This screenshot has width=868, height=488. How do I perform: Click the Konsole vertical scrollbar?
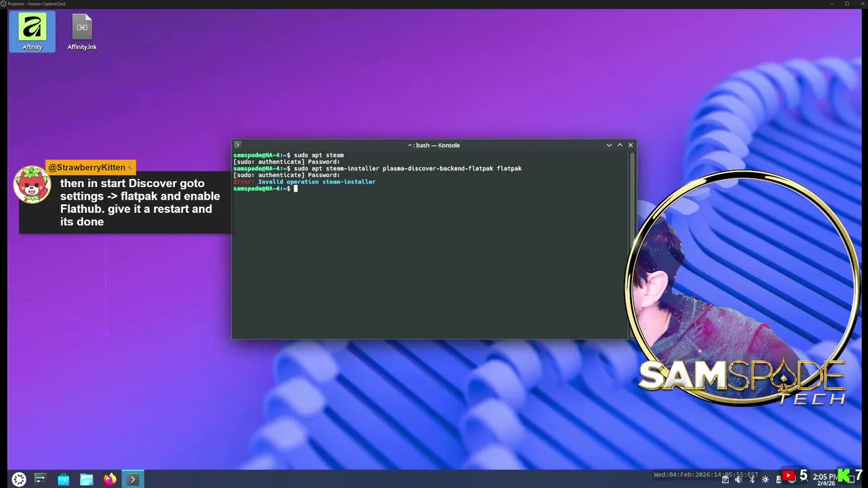point(632,244)
